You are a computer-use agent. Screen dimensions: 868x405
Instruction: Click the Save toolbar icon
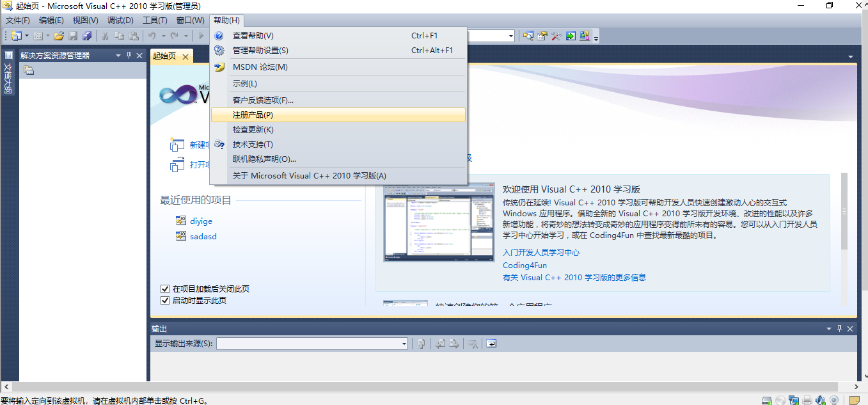click(x=73, y=36)
